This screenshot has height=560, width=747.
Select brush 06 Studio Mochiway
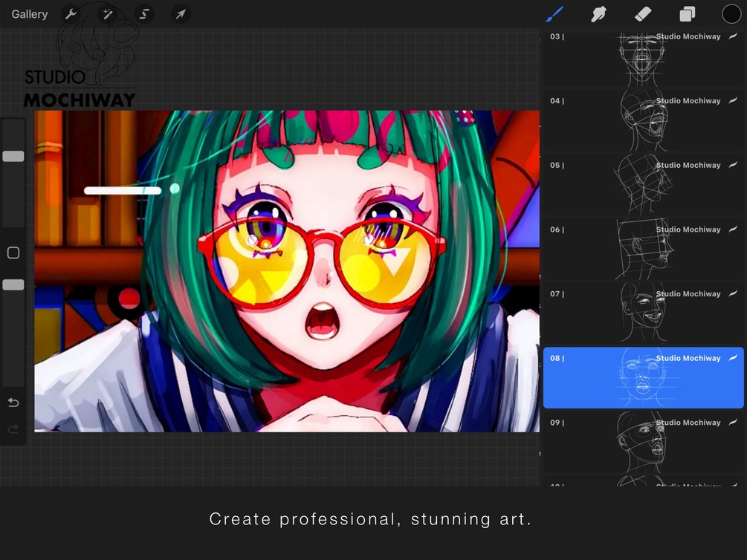[643, 249]
